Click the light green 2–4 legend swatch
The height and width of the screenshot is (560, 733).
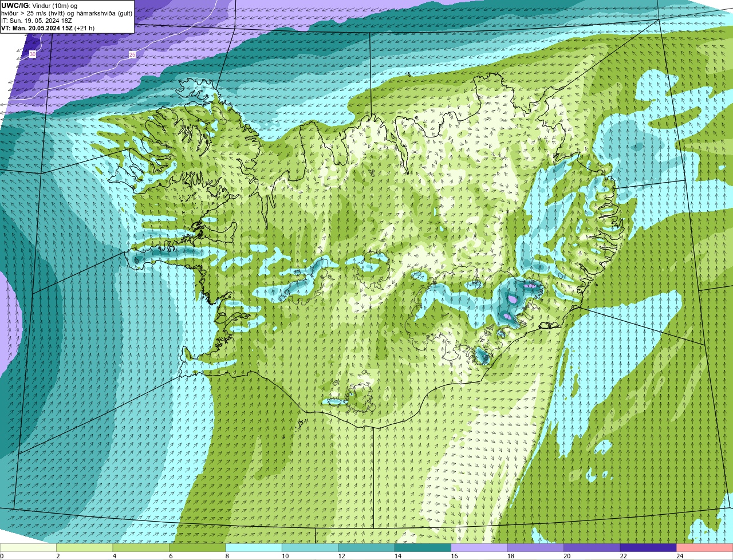point(85,548)
